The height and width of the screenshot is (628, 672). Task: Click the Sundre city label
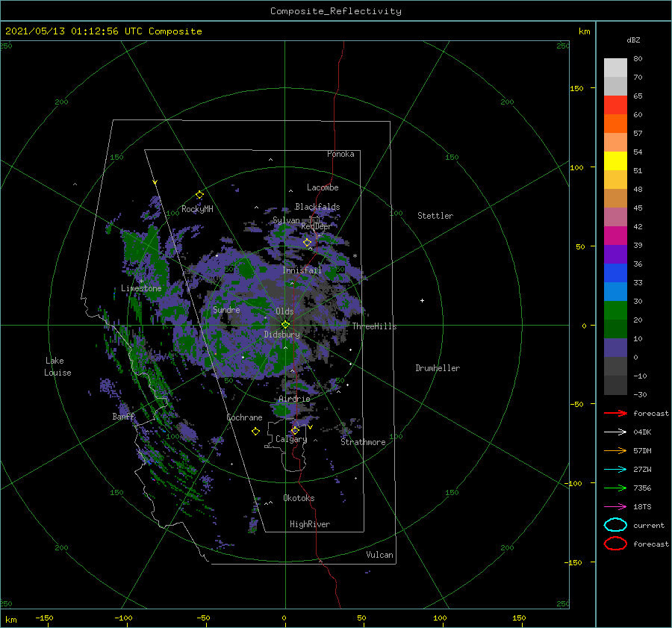[226, 309]
